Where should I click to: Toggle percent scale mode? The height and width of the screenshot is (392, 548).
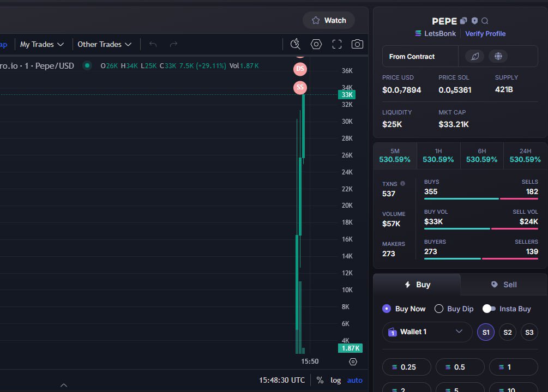click(320, 380)
